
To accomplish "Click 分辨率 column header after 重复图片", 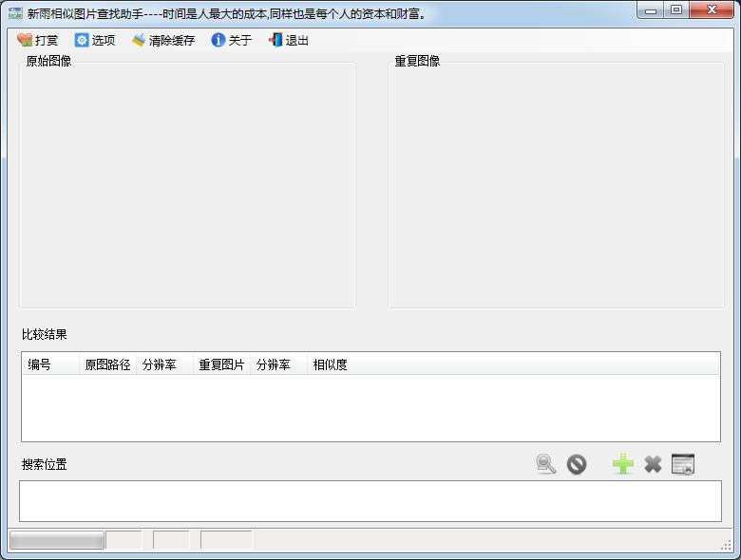I will point(278,364).
